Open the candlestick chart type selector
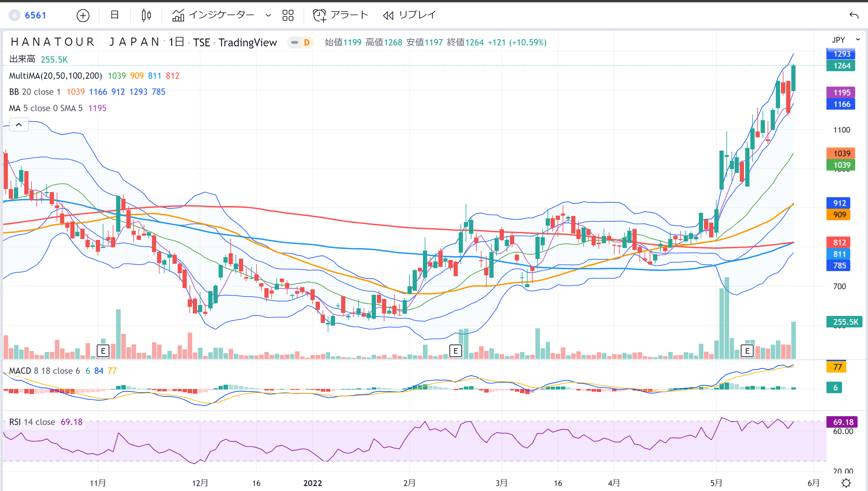 click(x=146, y=15)
